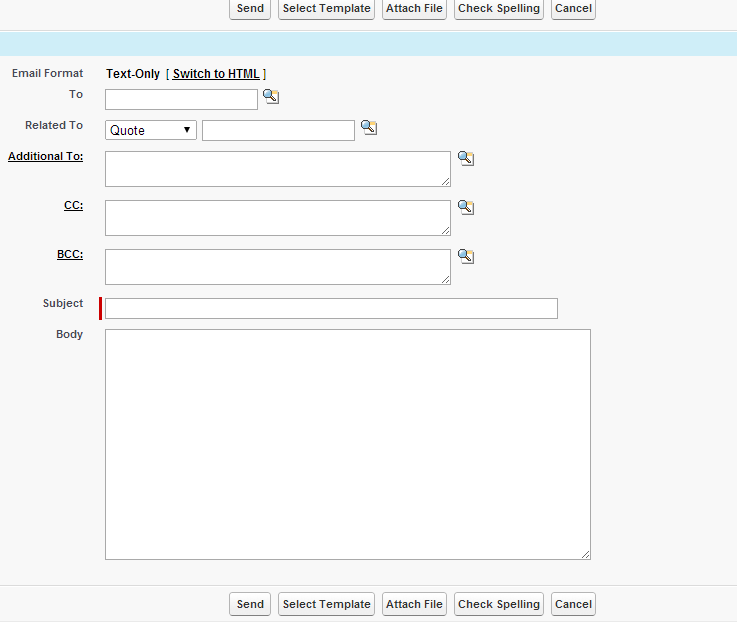737x630 pixels.
Task: Run the bottom Check Spelling button
Action: [499, 604]
